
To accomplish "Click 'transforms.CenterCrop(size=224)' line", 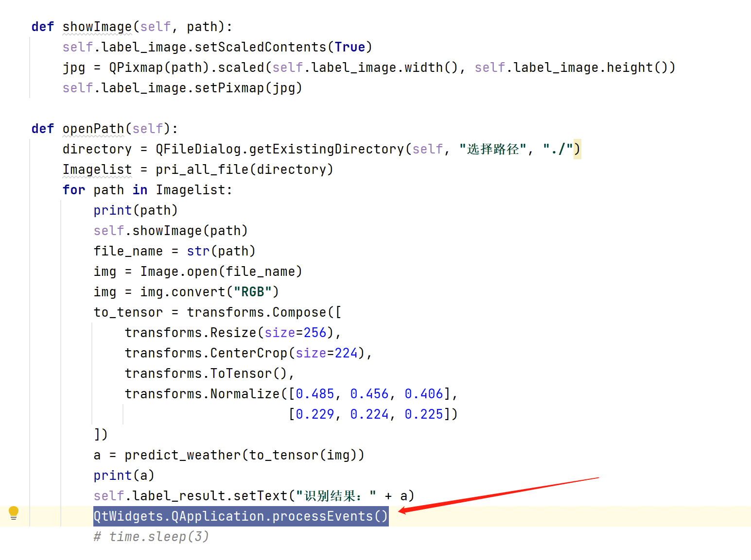I will (248, 353).
